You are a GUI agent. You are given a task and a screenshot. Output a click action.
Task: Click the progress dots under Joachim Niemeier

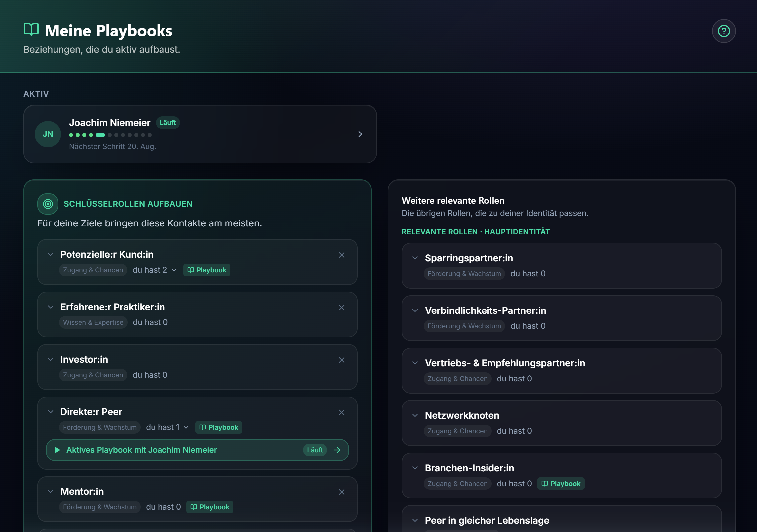110,135
